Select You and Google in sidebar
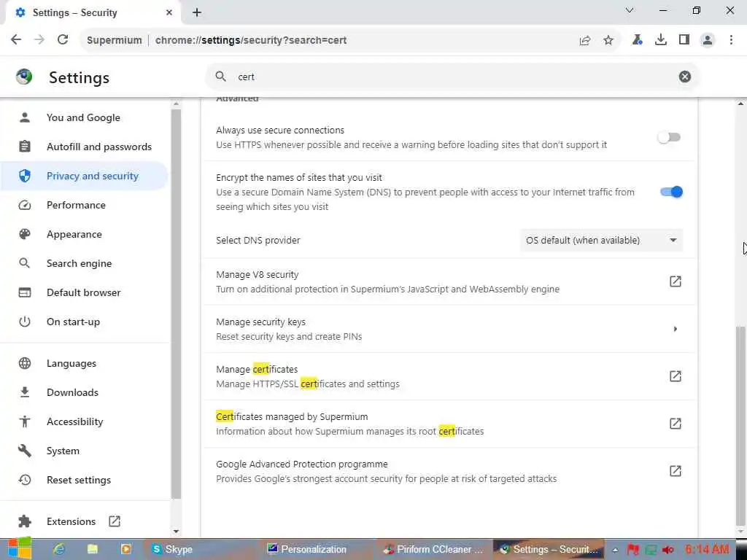Viewport: 747px width, 560px height. pos(84,117)
